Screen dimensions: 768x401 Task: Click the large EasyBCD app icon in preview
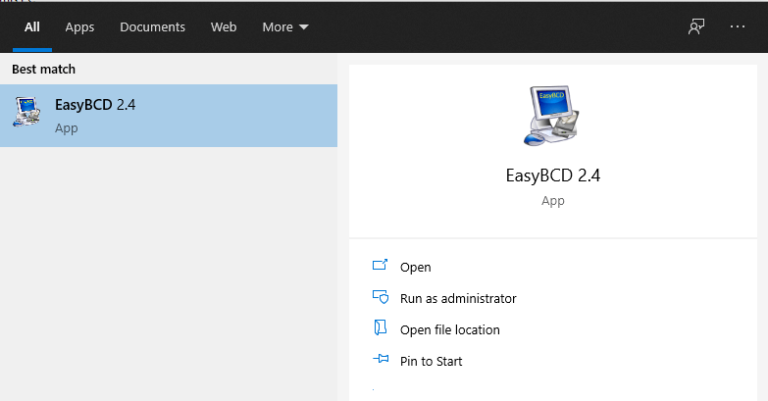(x=552, y=116)
